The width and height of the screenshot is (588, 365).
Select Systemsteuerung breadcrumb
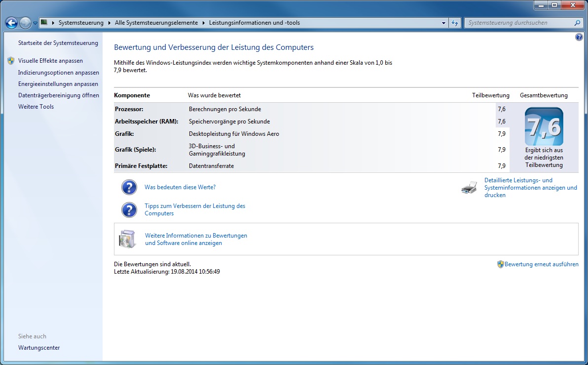tap(81, 23)
